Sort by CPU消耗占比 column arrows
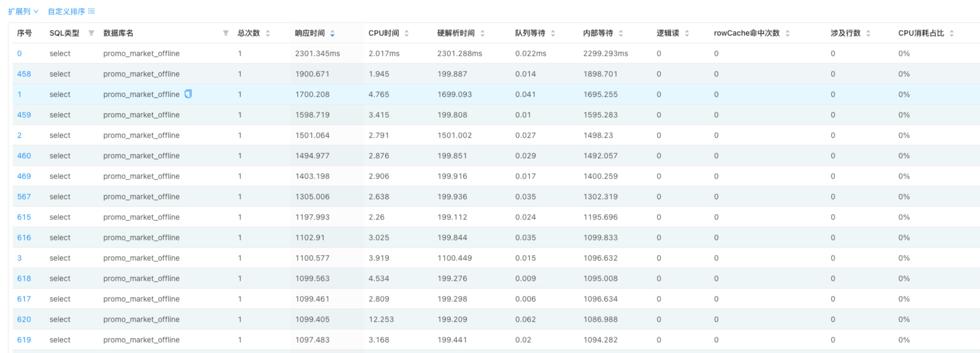The image size is (980, 353). [952, 33]
